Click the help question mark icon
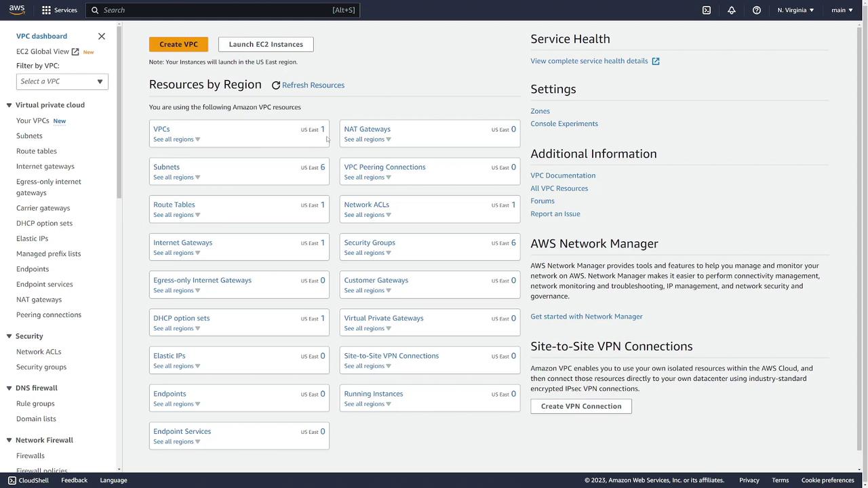This screenshot has height=488, width=868. [x=757, y=10]
